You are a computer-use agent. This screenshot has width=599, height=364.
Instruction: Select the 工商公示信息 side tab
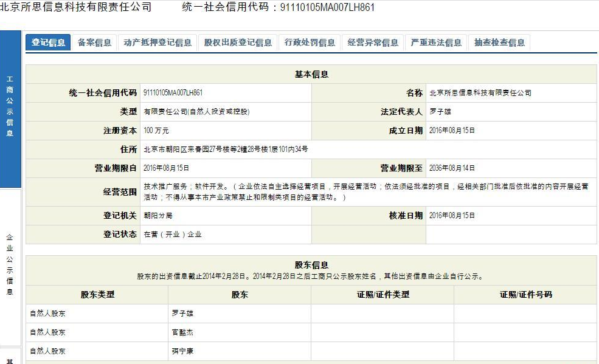tap(10, 109)
